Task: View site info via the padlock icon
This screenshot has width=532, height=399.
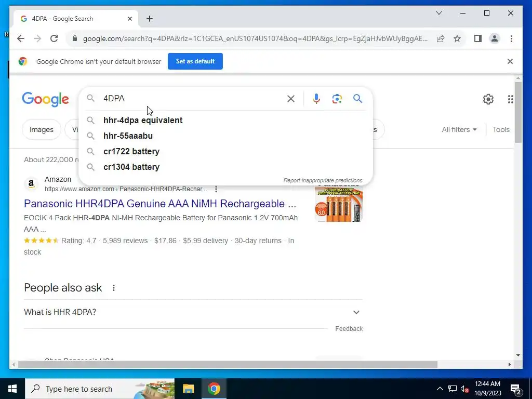Action: click(x=75, y=38)
